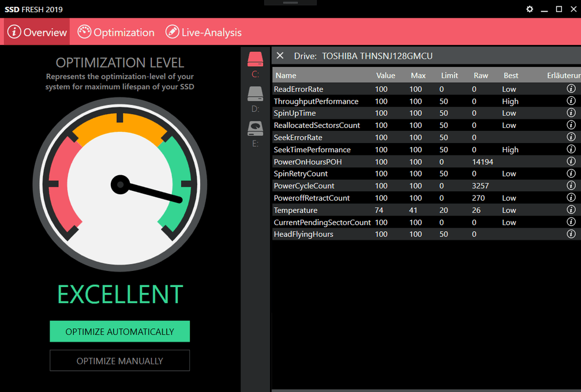581x392 pixels.
Task: Close the drive details panel with the X
Action: [x=280, y=55]
